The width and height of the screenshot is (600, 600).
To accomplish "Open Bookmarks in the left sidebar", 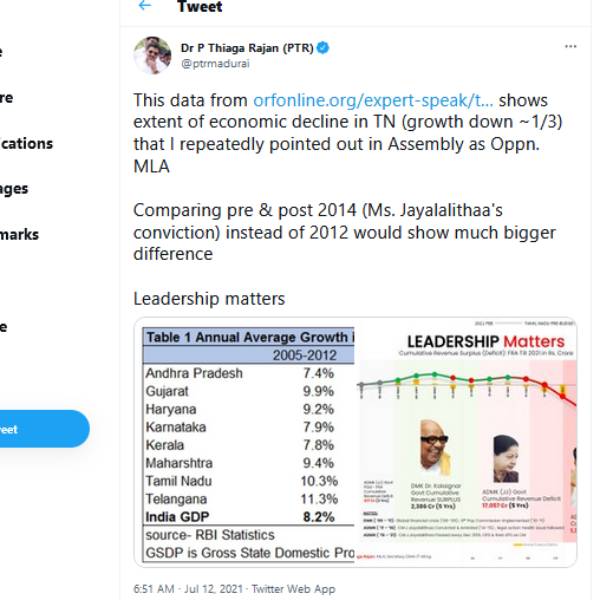I will point(20,234).
